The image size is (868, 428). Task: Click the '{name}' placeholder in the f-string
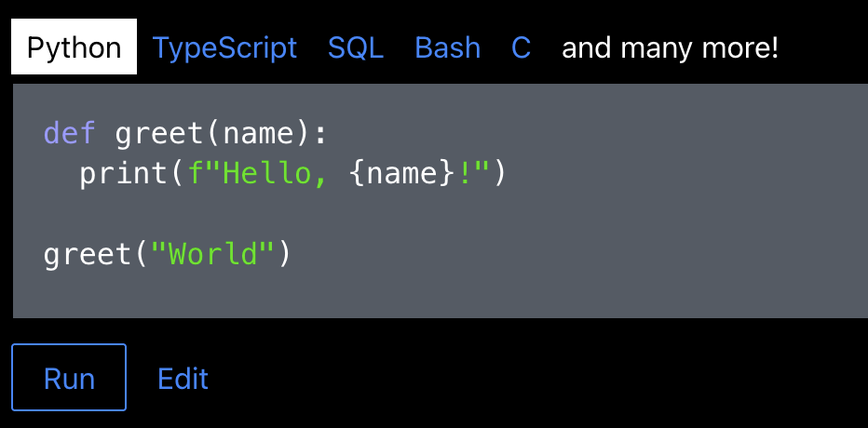click(402, 174)
